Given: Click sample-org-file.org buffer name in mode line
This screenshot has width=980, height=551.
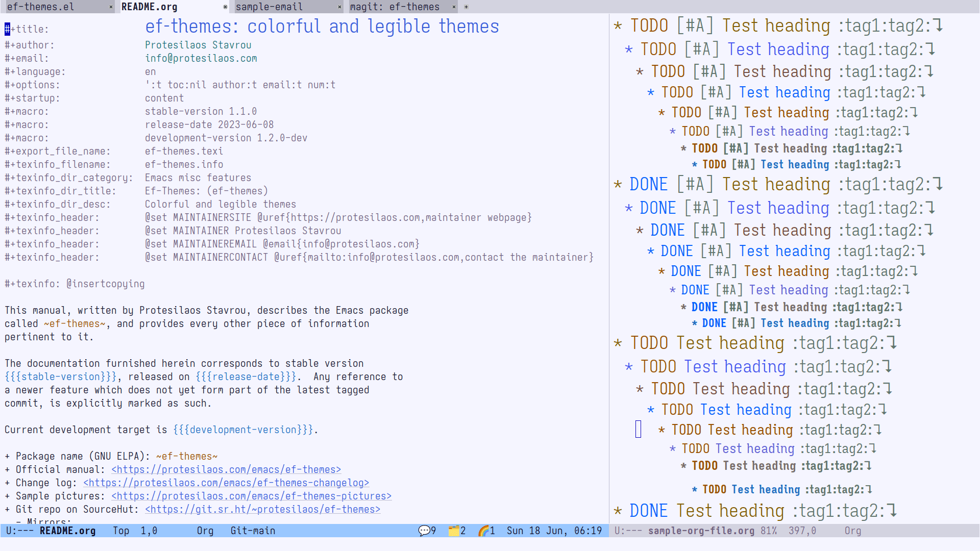Looking at the screenshot, I should [701, 531].
